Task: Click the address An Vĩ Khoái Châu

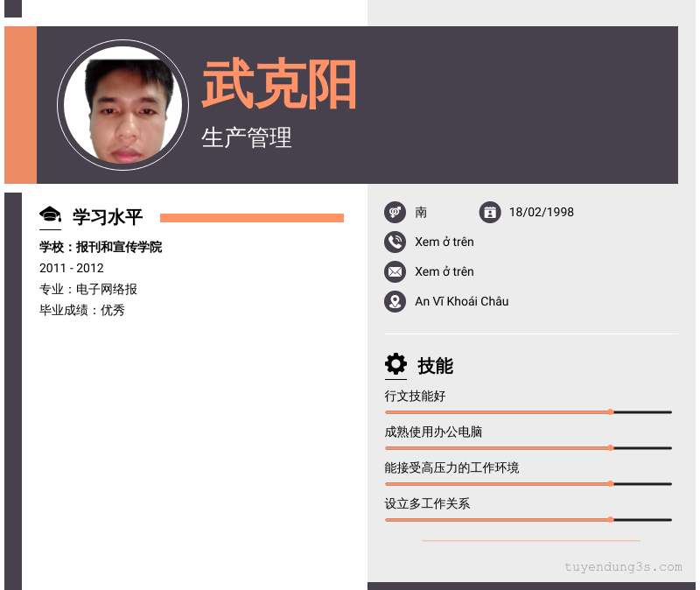Action: pos(462,301)
